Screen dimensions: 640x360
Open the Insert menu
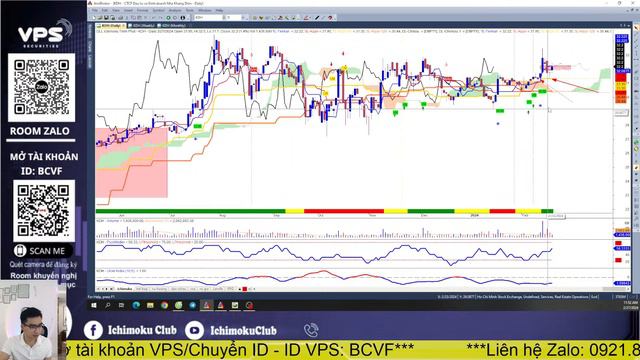128,10
